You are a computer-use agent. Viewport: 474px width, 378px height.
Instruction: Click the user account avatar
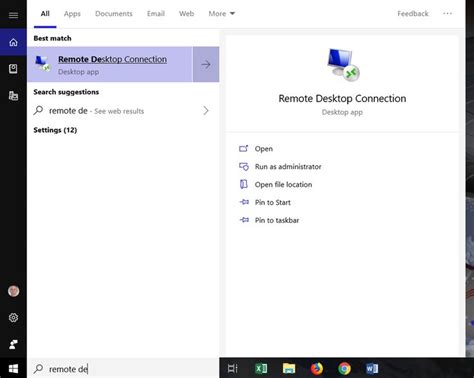(13, 291)
